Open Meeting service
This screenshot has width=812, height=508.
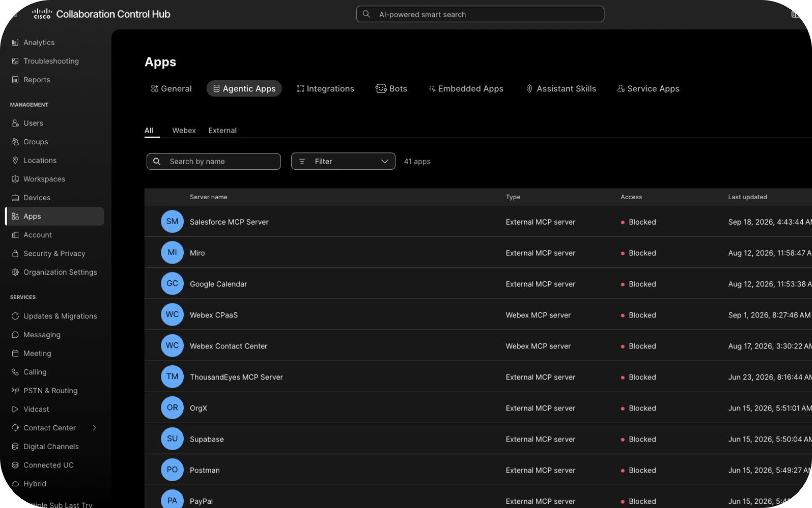pos(32,354)
